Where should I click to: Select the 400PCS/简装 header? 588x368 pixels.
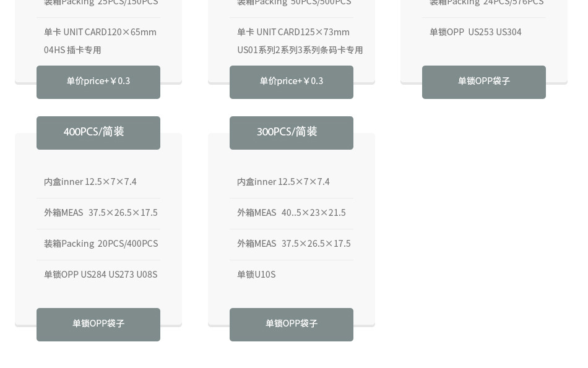pyautogui.click(x=93, y=132)
